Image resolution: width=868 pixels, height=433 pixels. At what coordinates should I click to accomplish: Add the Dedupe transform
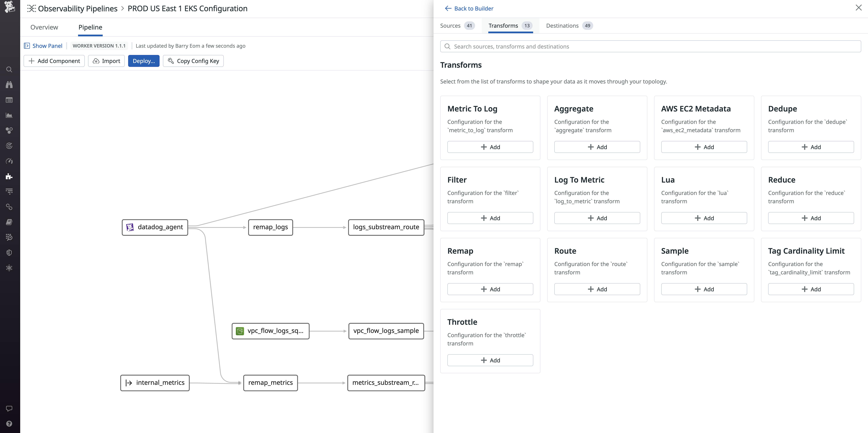point(811,147)
